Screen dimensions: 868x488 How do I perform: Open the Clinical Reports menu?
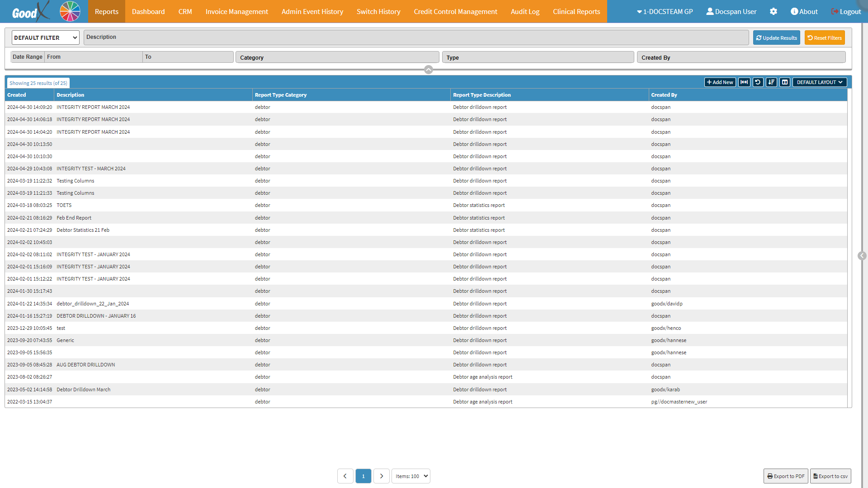point(577,11)
